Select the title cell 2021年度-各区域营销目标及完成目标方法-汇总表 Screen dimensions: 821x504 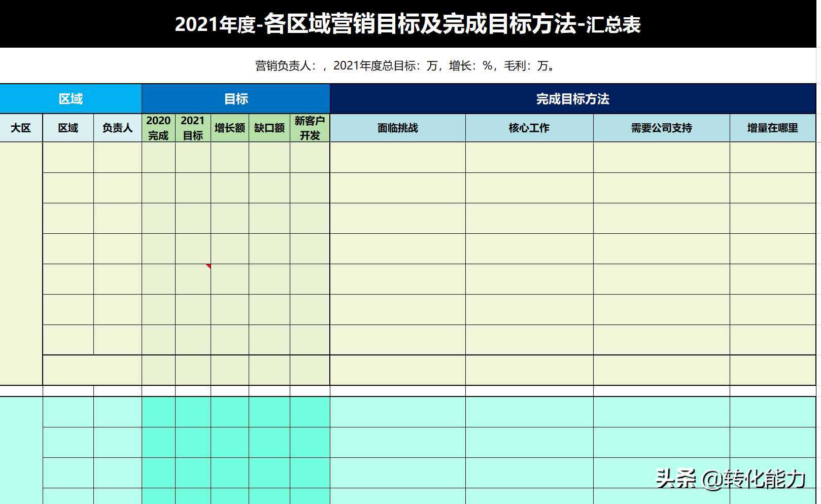[x=408, y=24]
